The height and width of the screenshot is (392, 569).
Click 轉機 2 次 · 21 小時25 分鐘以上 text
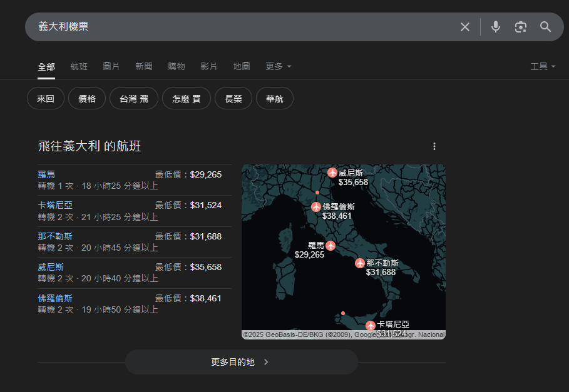(x=98, y=217)
